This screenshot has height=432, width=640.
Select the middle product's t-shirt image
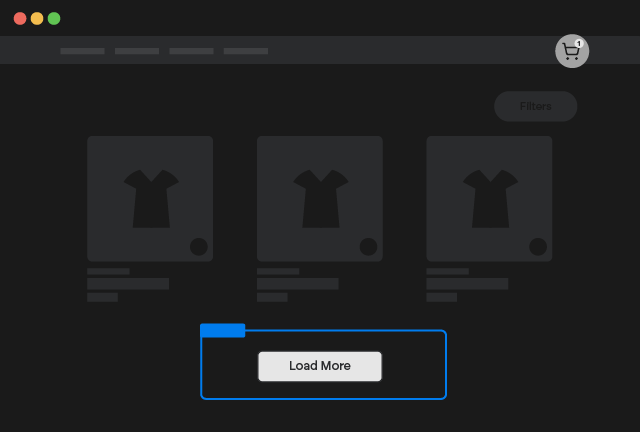click(x=320, y=197)
